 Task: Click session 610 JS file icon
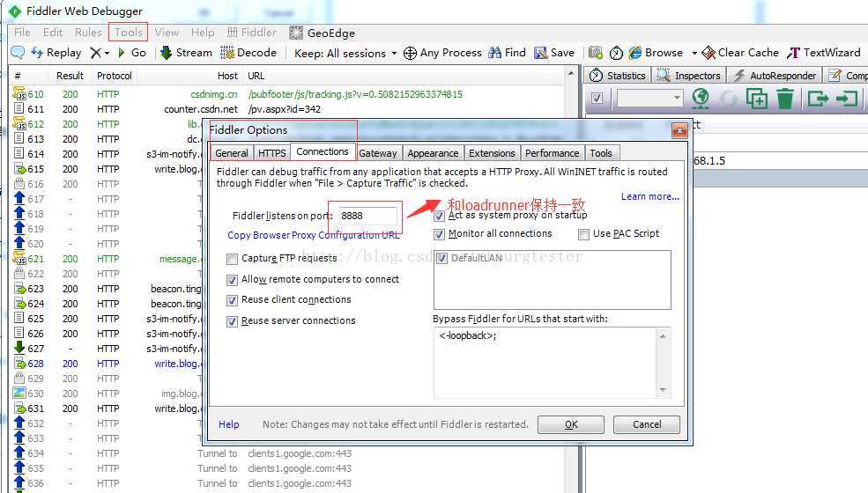pyautogui.click(x=19, y=93)
